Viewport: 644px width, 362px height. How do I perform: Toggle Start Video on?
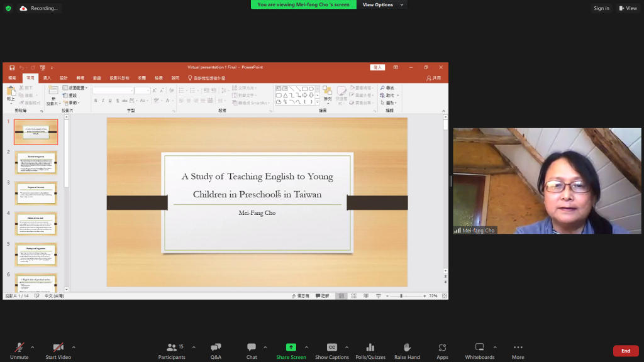click(x=58, y=350)
